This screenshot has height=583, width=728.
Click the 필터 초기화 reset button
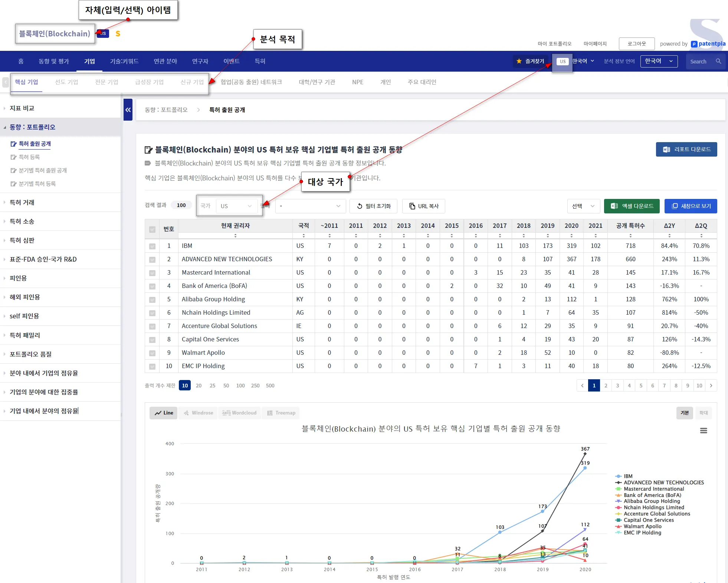(x=373, y=206)
